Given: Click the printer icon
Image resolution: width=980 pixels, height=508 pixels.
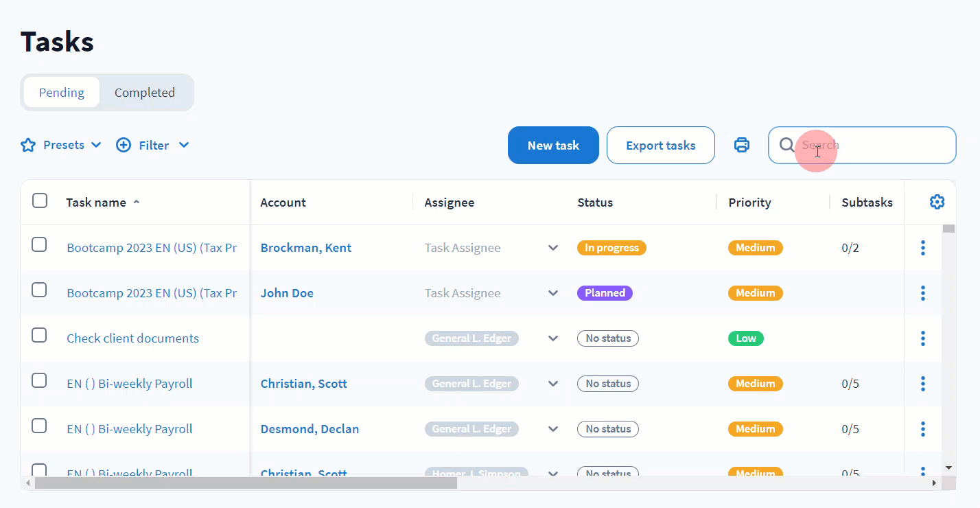Looking at the screenshot, I should [x=742, y=145].
